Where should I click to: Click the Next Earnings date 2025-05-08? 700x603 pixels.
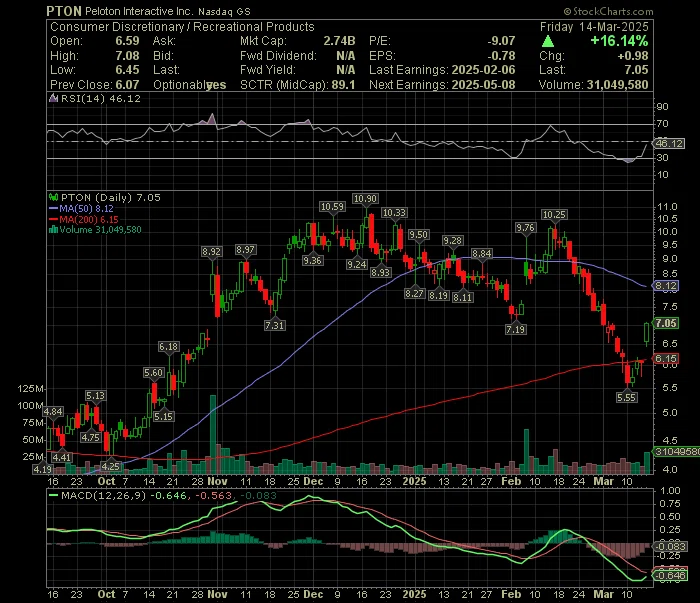483,84
